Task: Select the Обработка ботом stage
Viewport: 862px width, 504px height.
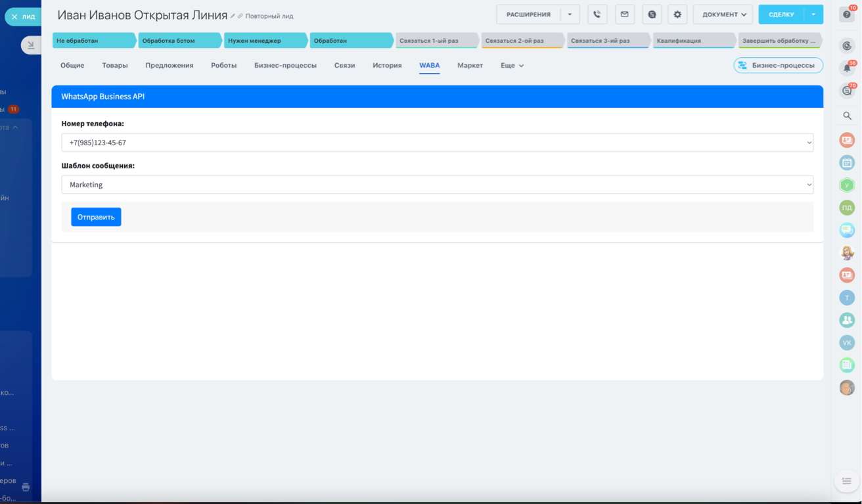Action: pos(180,41)
